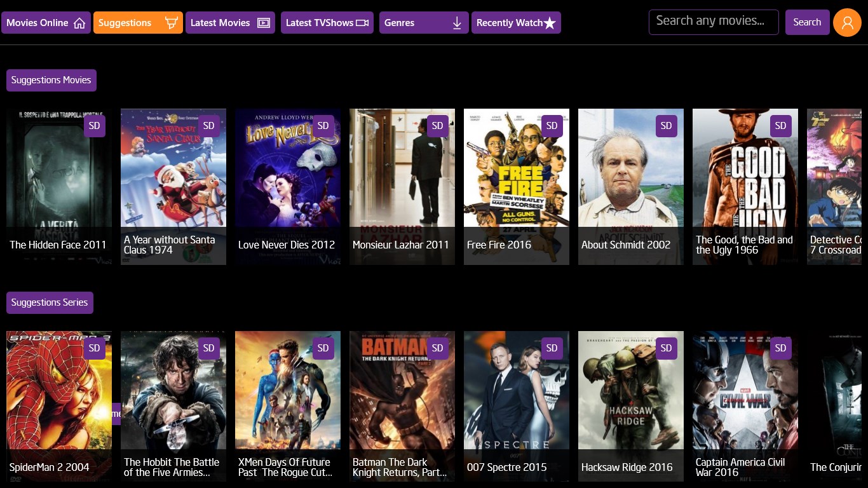Click the Search button
This screenshot has width=868, height=488.
[x=807, y=22]
